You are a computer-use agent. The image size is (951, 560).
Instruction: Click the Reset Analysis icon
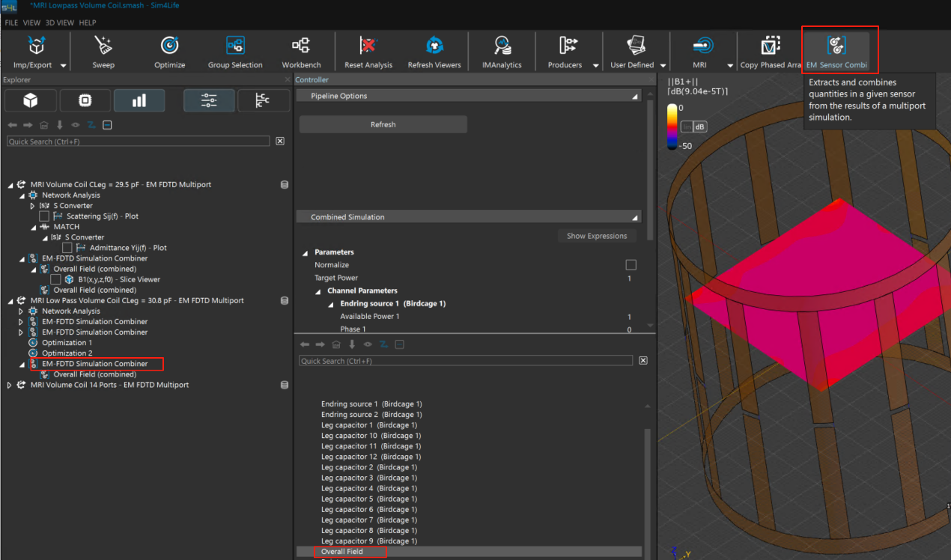tap(368, 46)
